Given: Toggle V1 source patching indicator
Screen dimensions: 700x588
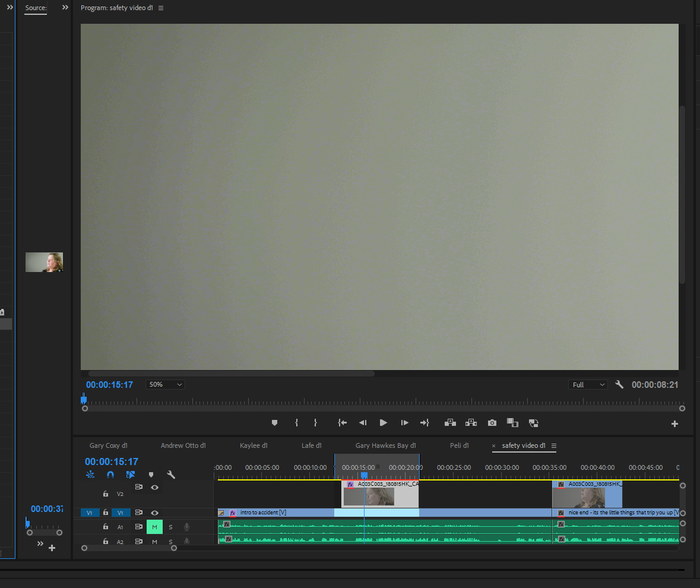Looking at the screenshot, I should 89,513.
